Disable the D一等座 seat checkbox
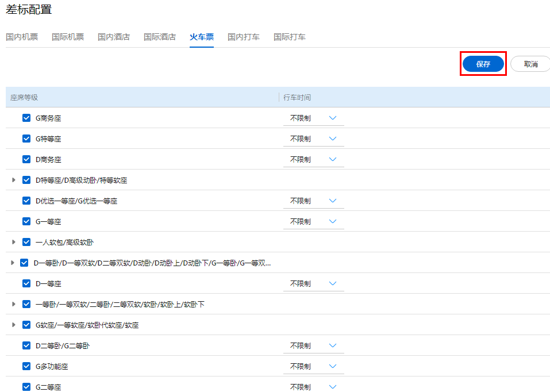This screenshot has height=392, width=550. click(x=26, y=283)
